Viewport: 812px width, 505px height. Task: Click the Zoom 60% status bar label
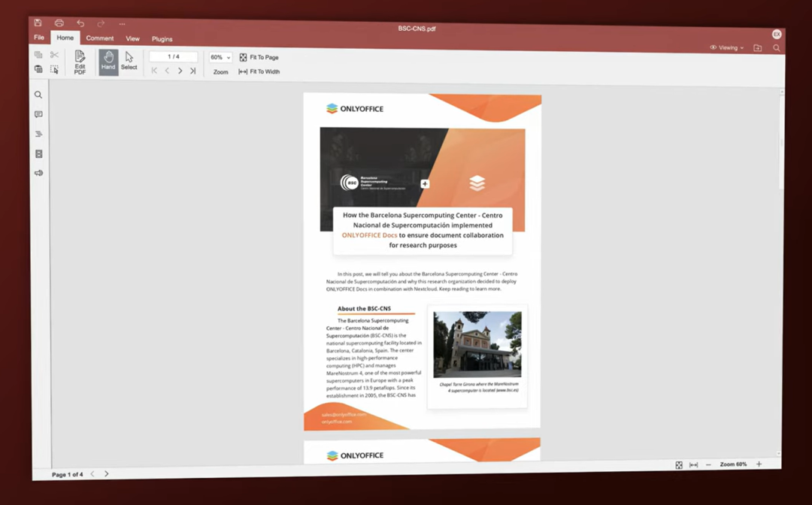733,464
